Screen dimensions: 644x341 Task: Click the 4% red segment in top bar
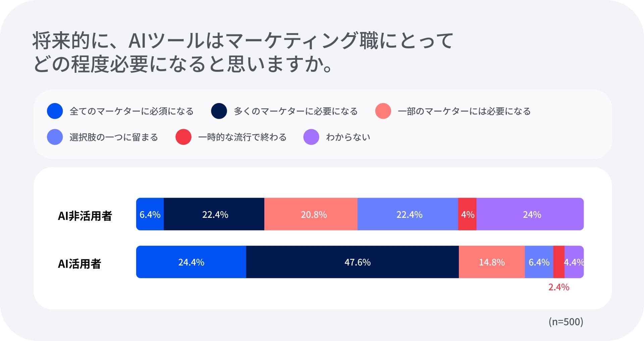[x=467, y=214]
